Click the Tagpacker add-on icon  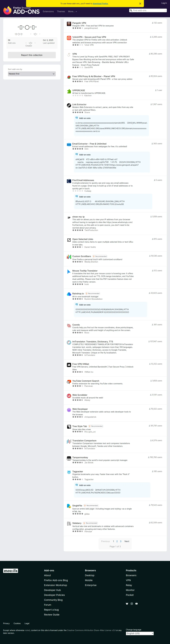tap(69, 473)
